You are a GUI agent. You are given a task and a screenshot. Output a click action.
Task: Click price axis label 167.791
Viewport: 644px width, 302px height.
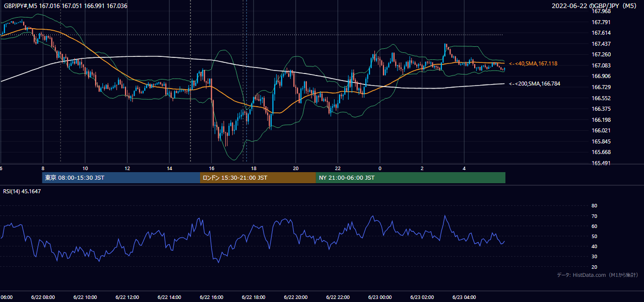(601, 22)
